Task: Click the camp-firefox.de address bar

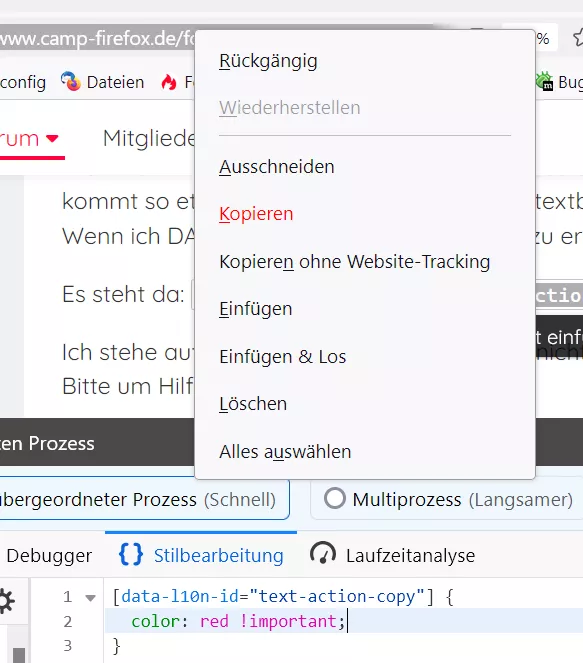Action: pos(97,38)
